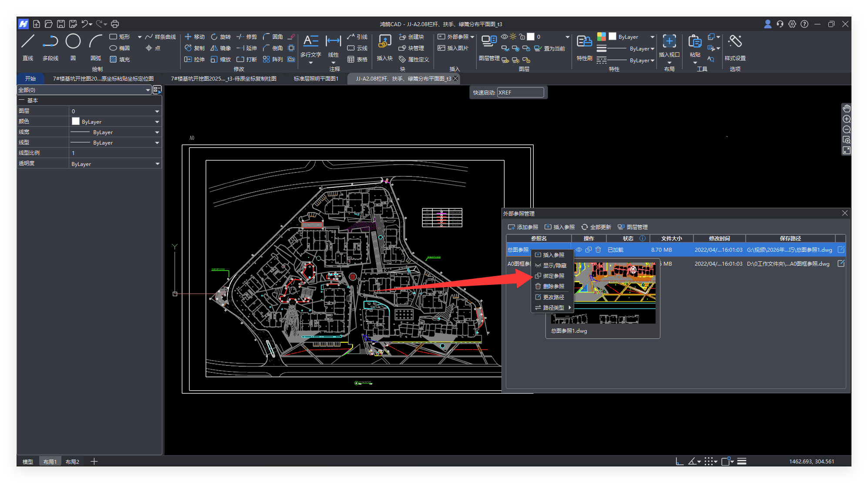Click the white 颜色 ByLayer color swatch
The image size is (868, 483).
point(76,122)
